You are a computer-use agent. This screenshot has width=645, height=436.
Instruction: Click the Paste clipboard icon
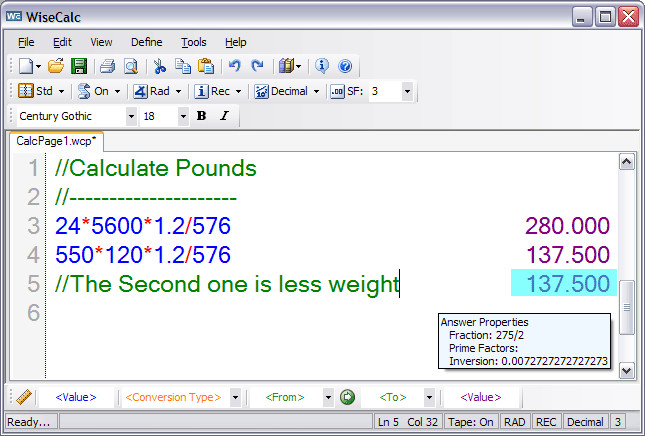point(206,66)
